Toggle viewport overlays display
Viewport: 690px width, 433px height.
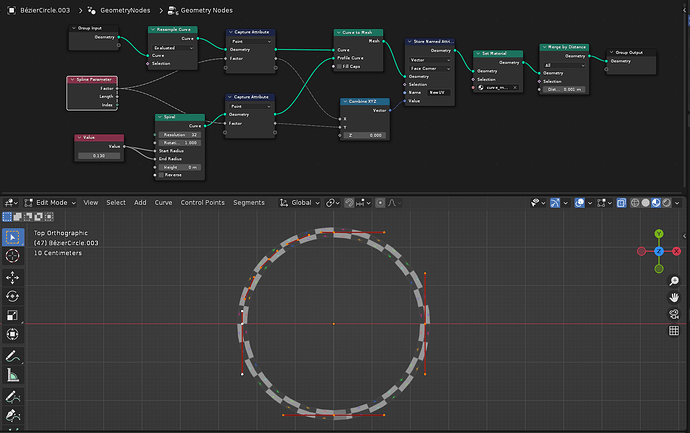[580, 203]
